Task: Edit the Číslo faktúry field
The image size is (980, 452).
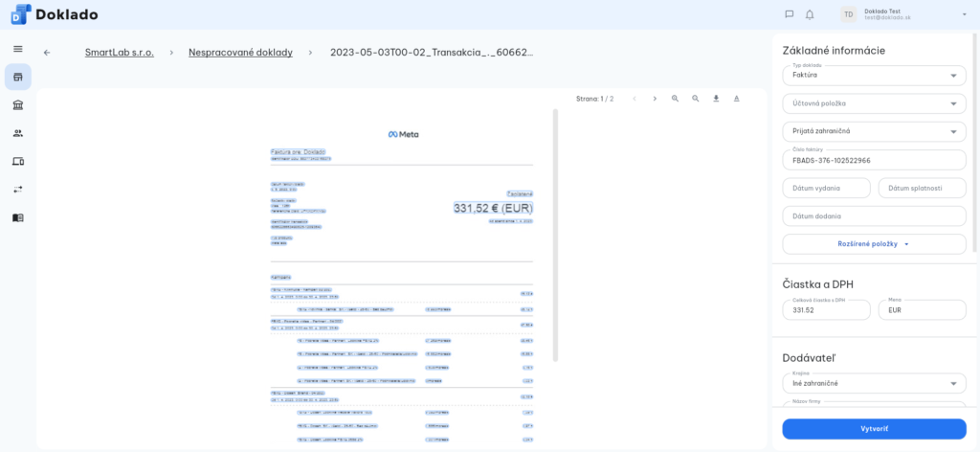Action: coord(875,160)
